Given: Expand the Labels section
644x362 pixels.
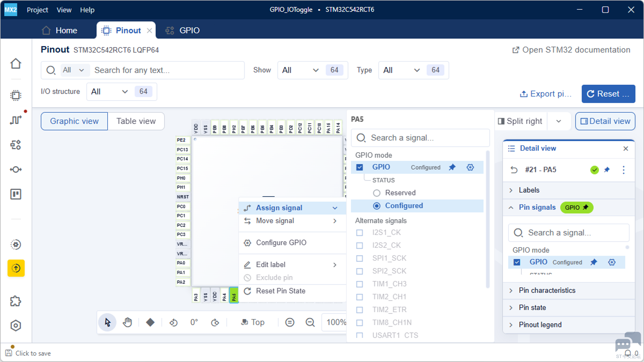Looking at the screenshot, I should click(569, 190).
